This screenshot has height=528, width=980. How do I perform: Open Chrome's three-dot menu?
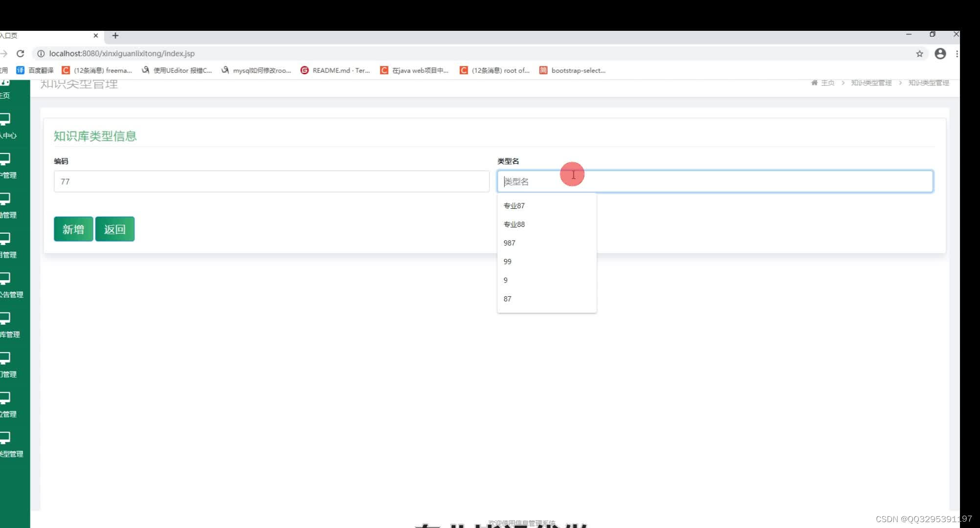(957, 54)
